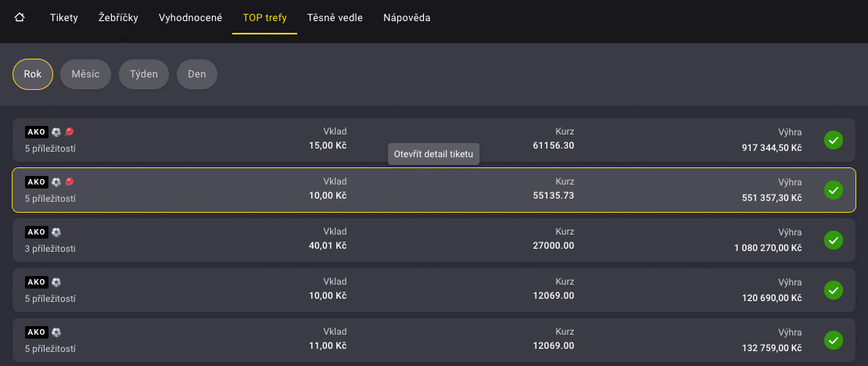Click the green checkmark on 120 690,00 Kč ticket
The width and height of the screenshot is (868, 366).
[x=834, y=290]
